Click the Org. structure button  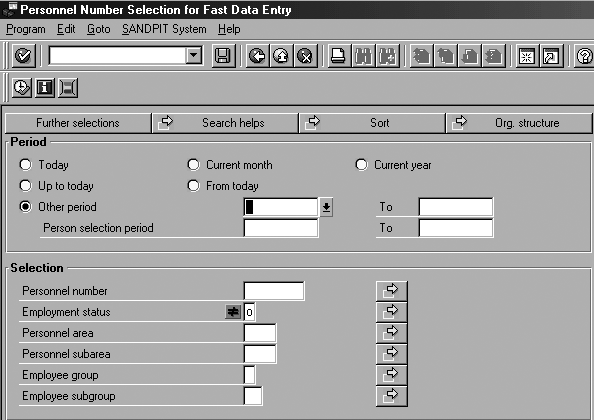point(519,123)
